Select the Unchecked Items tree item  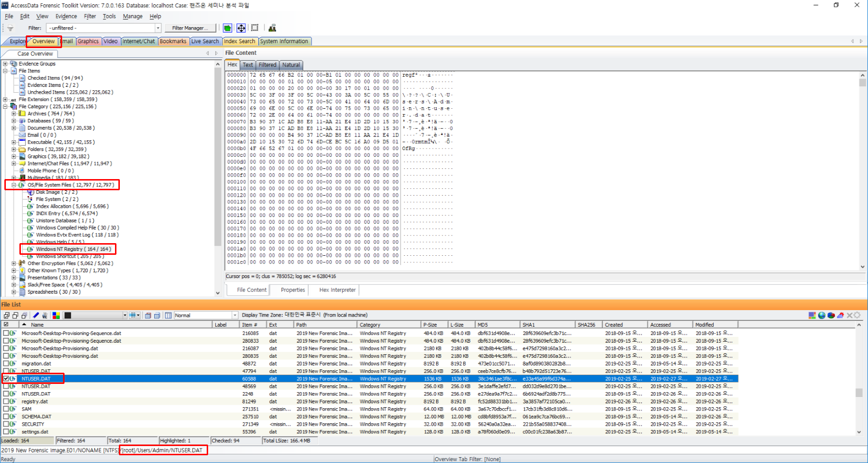tap(70, 92)
